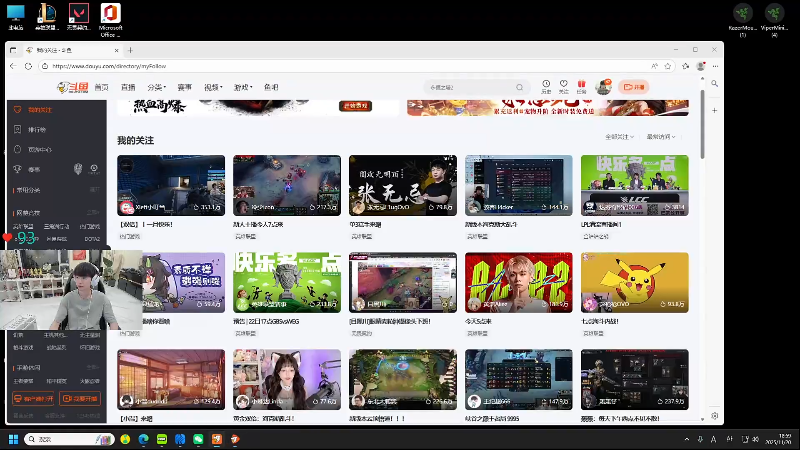Open the browser profile avatar
Viewport: 800px width, 450px height.
tap(701, 66)
